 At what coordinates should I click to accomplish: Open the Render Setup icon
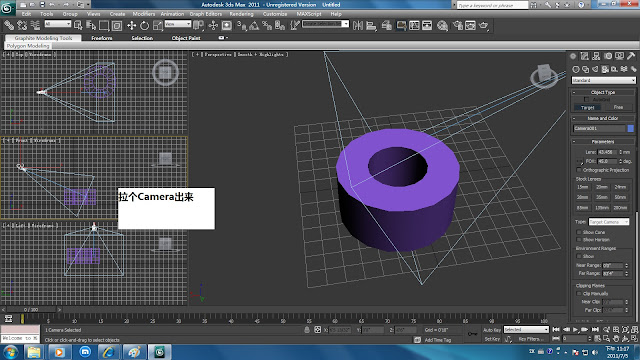[x=458, y=26]
